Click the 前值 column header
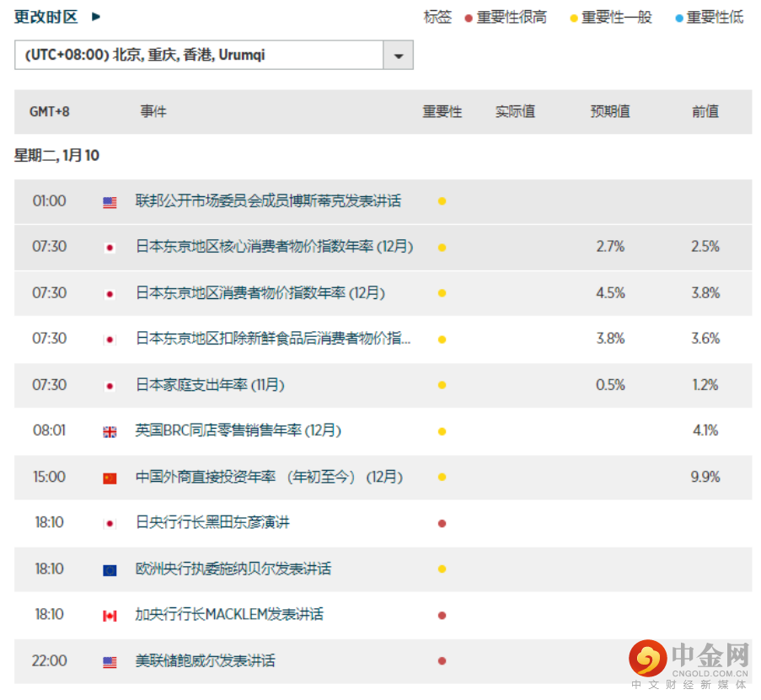761x700 pixels. [x=705, y=111]
